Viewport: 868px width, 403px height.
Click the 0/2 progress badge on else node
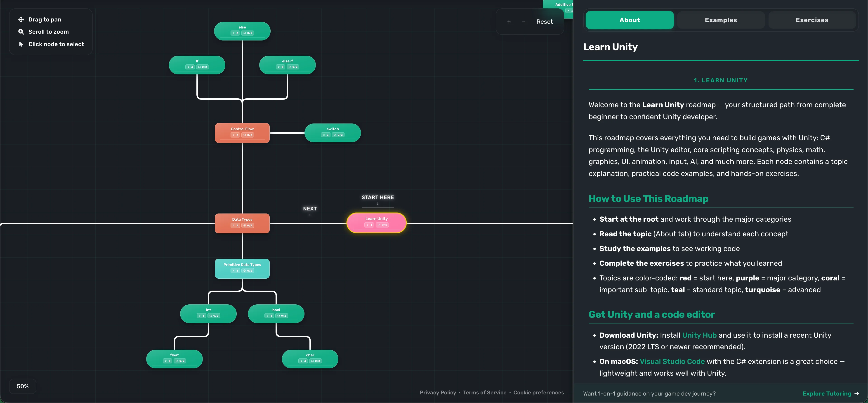pos(248,33)
